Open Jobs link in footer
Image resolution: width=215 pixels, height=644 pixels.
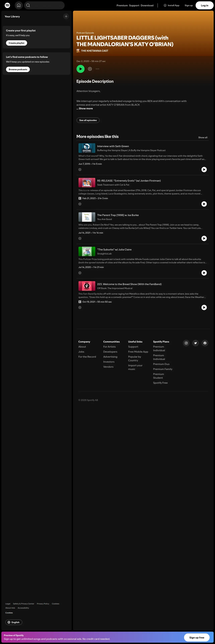(x=81, y=352)
